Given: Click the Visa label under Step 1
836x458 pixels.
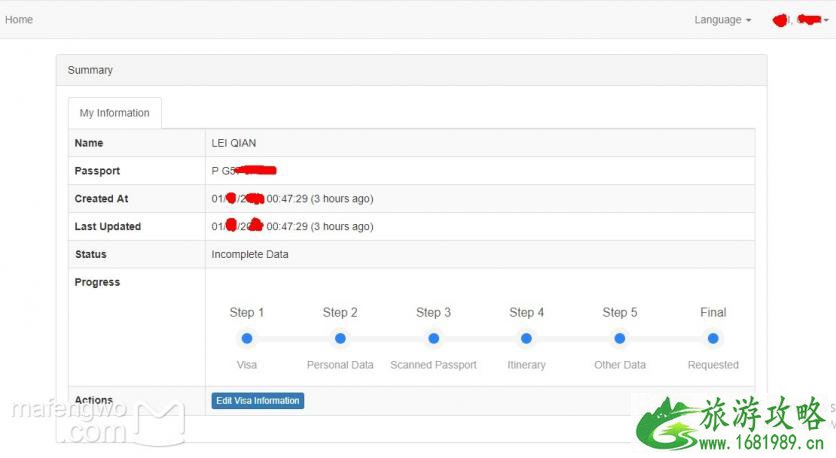Looking at the screenshot, I should click(x=247, y=365).
